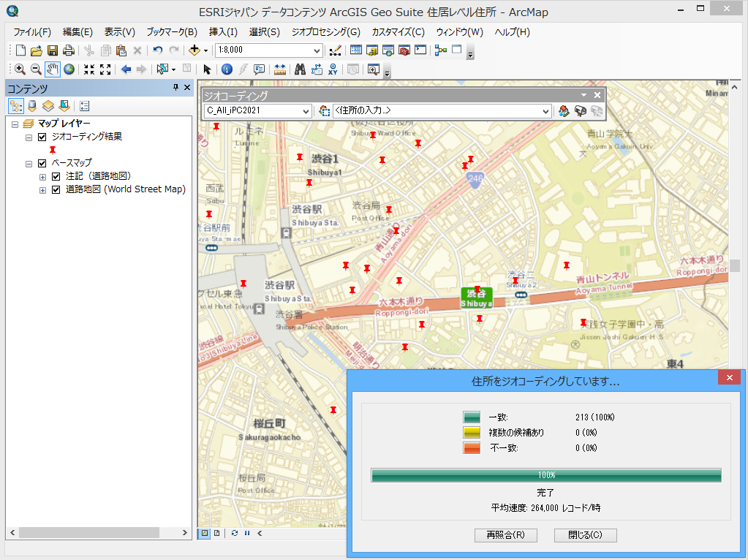
Task: Switch to List By Drawing Order
Action: click(x=16, y=106)
